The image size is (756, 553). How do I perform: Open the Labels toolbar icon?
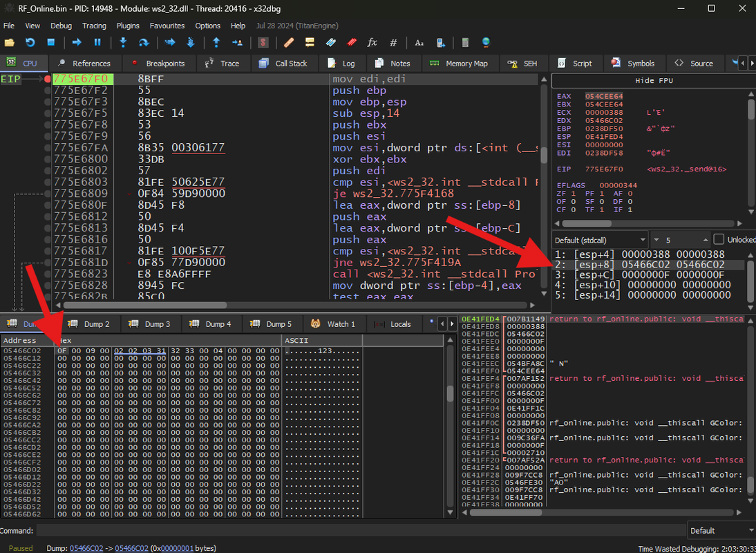pos(331,42)
